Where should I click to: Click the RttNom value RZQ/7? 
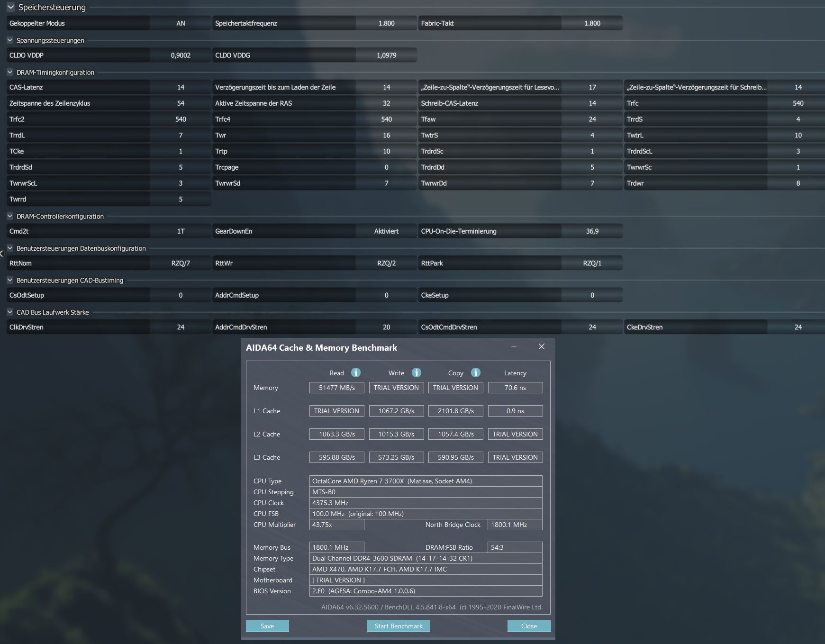(181, 263)
